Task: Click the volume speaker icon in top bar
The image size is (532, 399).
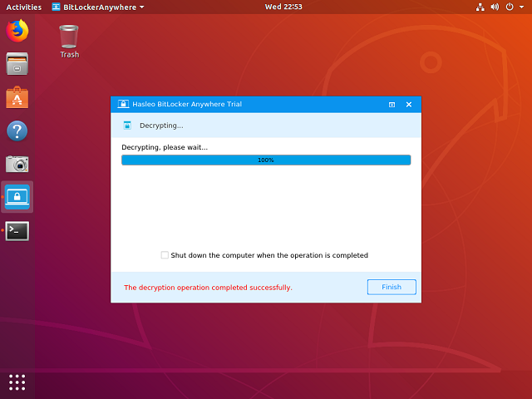Action: [495, 7]
